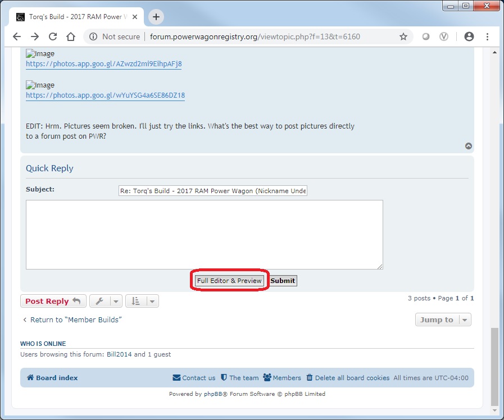The height and width of the screenshot is (420, 504).
Task: Reload the forum page
Action: coord(53,36)
